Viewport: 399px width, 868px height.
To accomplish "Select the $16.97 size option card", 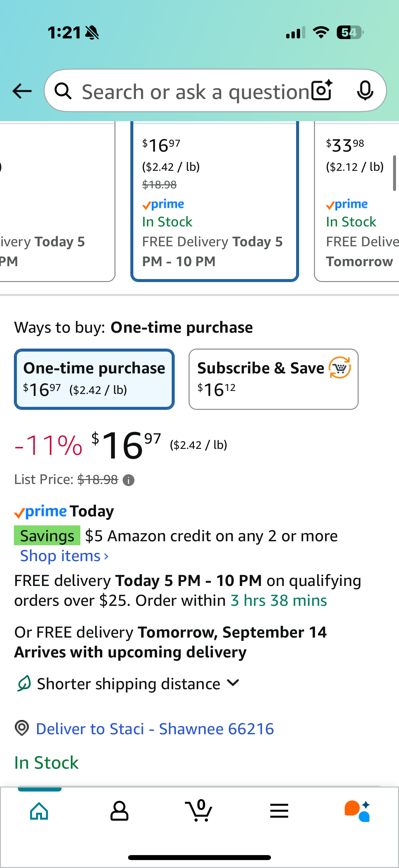I will tap(215, 202).
